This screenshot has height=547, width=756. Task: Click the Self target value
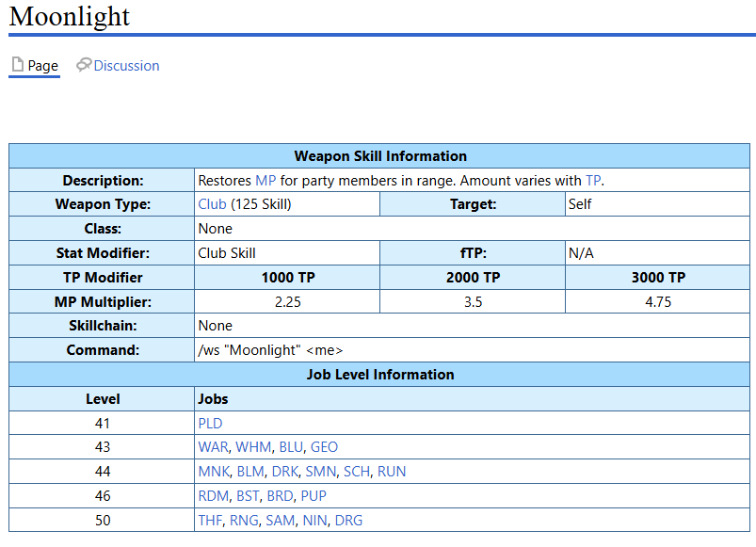coord(580,204)
